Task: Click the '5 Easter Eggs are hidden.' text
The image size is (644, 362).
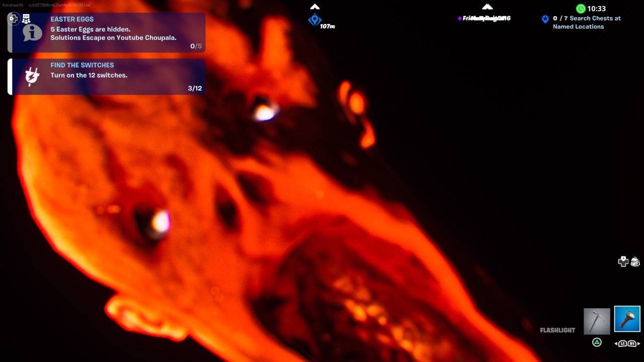Action: (x=90, y=29)
